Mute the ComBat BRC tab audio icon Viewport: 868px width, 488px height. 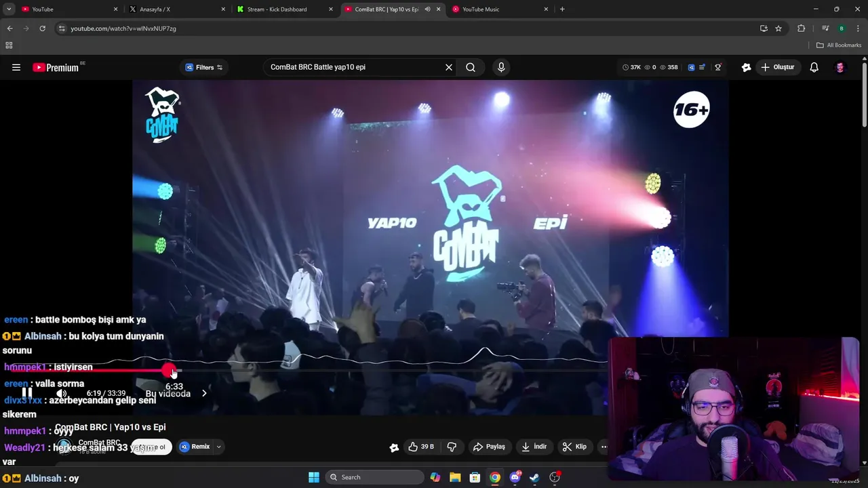(x=427, y=9)
